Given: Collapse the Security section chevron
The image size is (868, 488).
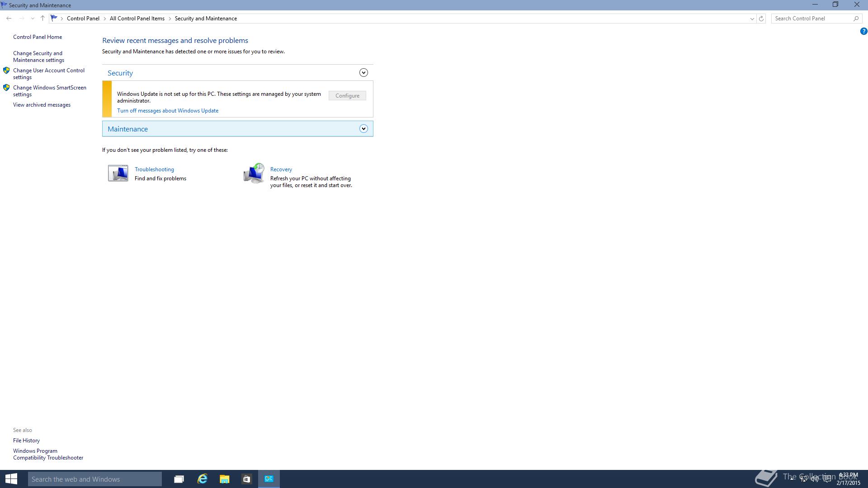Looking at the screenshot, I should 363,73.
